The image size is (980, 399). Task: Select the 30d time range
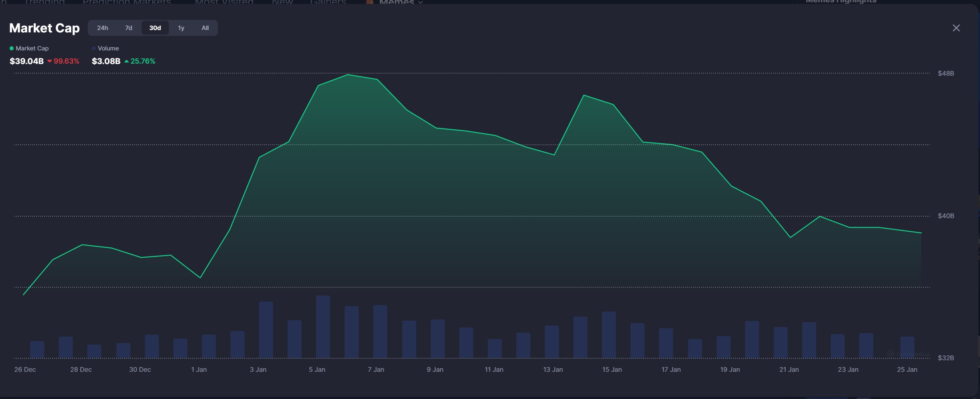coord(155,28)
